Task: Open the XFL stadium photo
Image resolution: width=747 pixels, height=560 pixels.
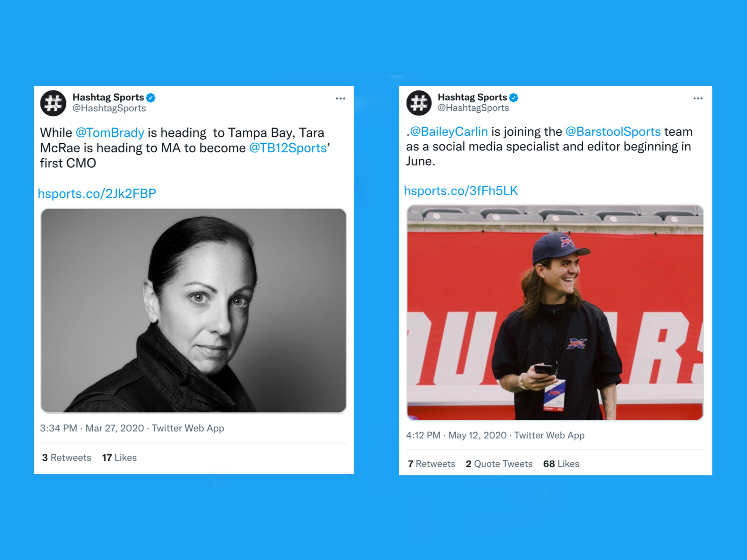Action: 555,313
